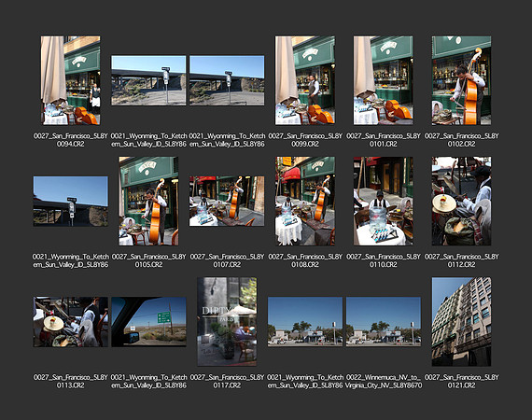Open the dark close-up overpass sign thumbnail
532x420 pixels.
click(71, 201)
